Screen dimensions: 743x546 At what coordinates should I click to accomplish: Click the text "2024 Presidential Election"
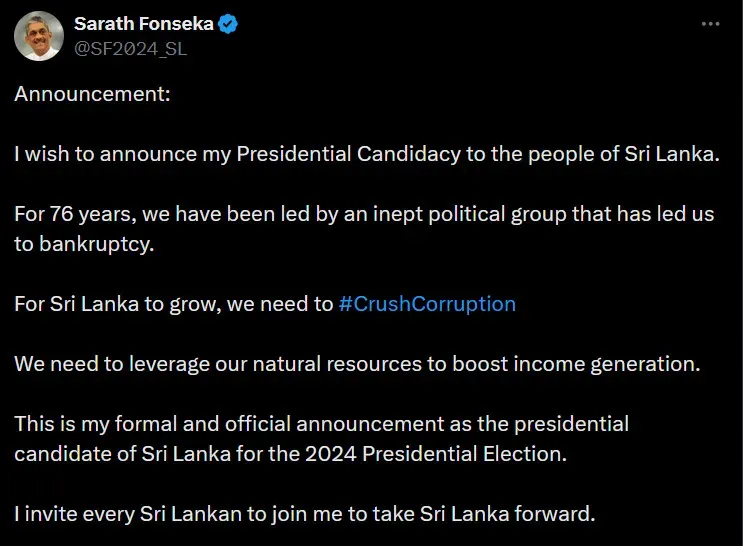click(x=435, y=454)
